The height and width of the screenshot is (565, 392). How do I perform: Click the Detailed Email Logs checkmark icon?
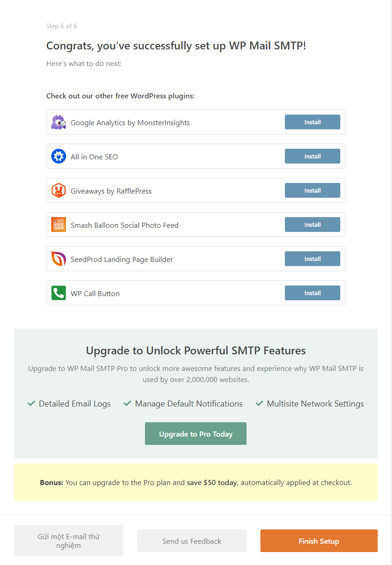pyautogui.click(x=31, y=403)
